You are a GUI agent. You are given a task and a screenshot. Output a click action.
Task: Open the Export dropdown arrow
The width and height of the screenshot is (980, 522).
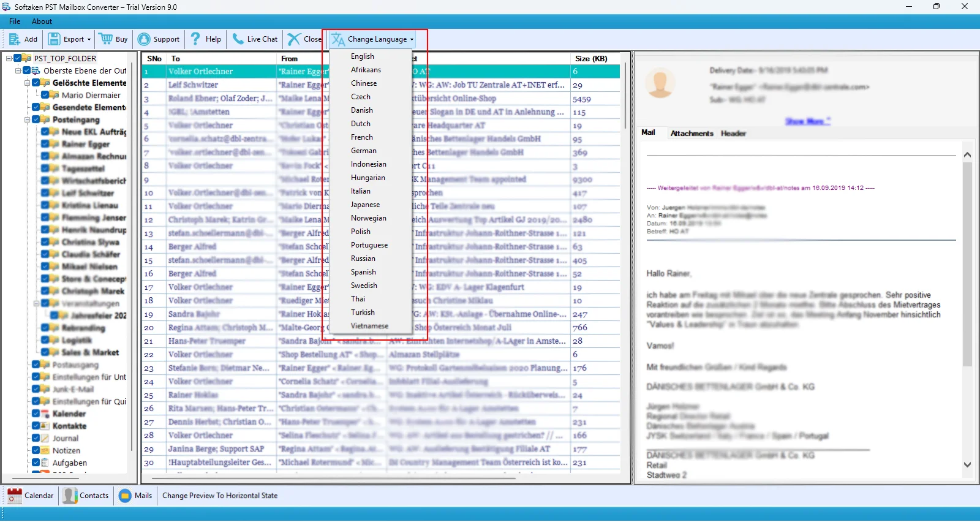(x=89, y=39)
